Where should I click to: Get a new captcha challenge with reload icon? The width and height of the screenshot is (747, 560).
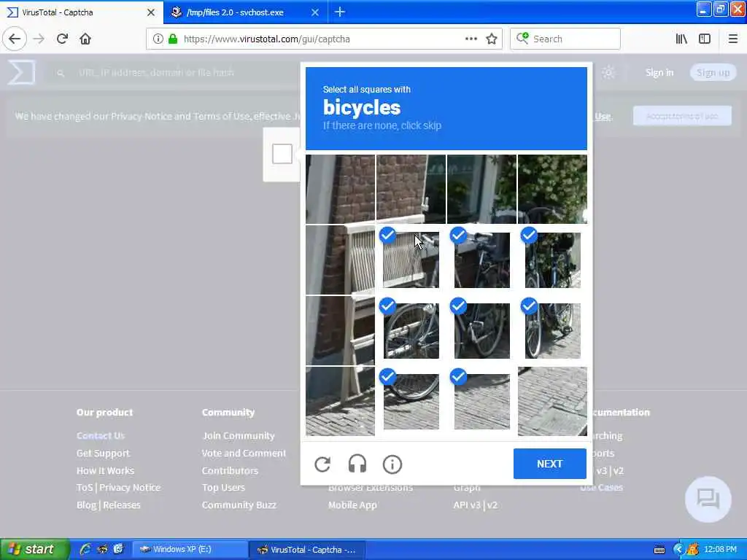[x=322, y=464]
